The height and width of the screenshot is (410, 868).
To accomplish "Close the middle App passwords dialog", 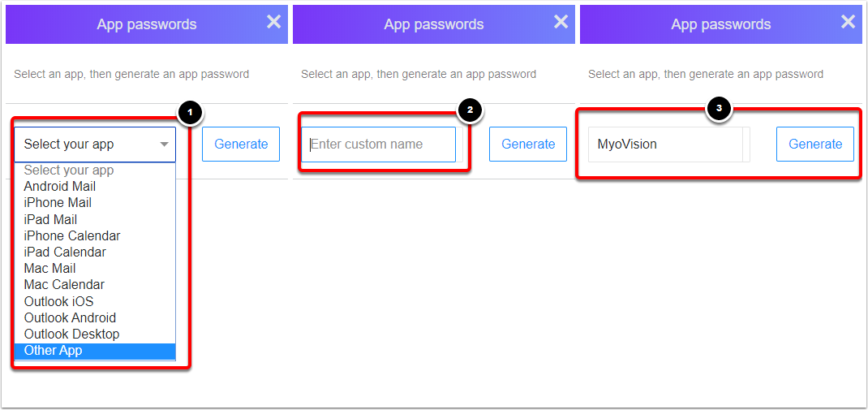I will pos(561,22).
